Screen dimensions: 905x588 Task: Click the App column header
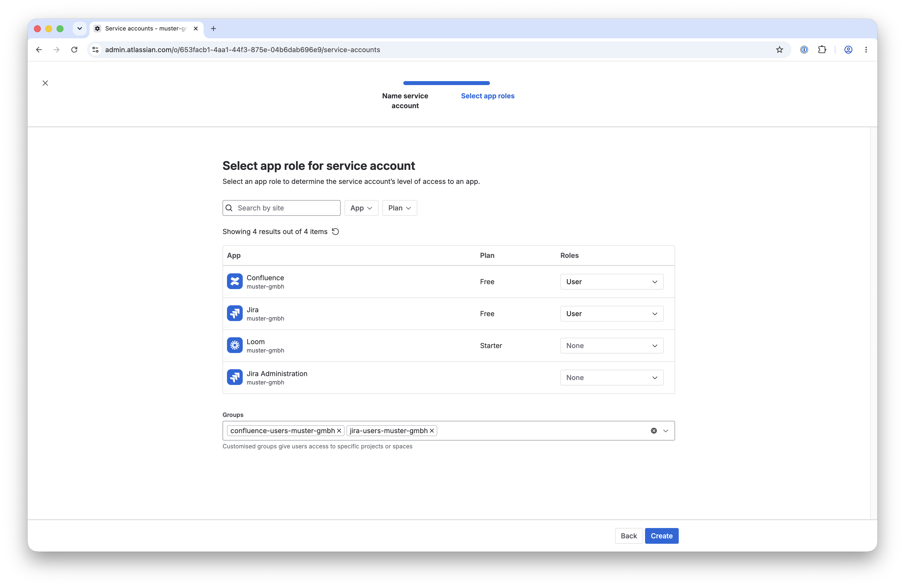[234, 255]
